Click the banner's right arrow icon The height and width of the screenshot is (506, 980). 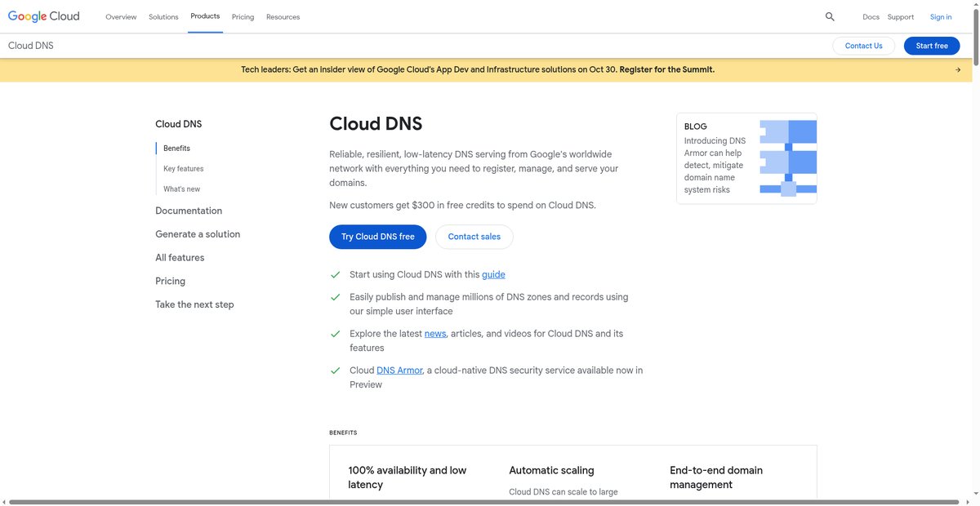click(x=958, y=70)
